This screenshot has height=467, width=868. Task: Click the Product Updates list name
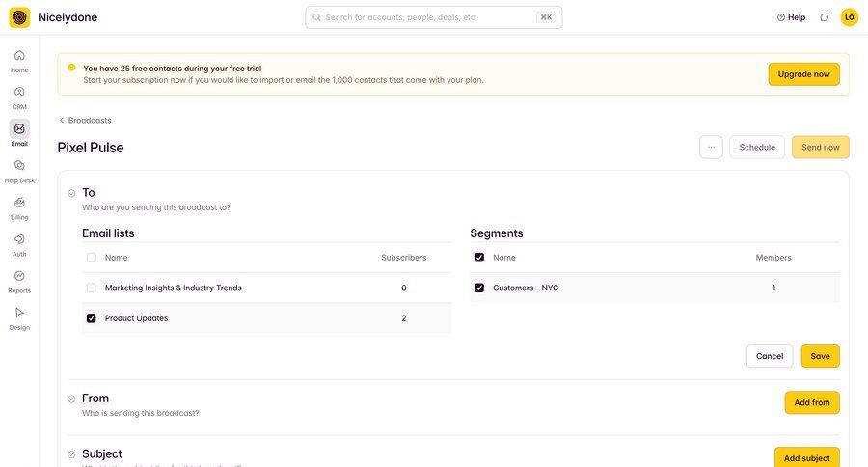coord(136,318)
